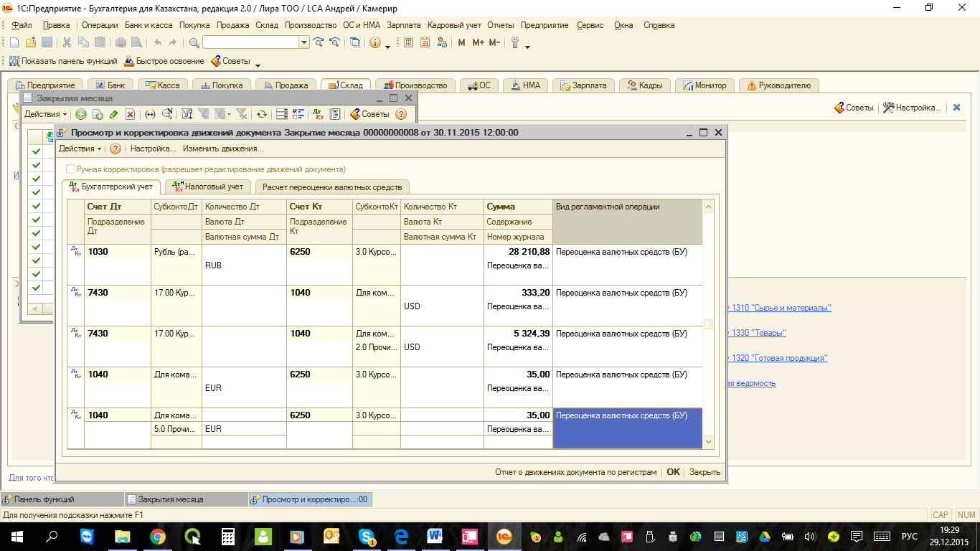Expand dropdown arrow after the wrench icon
Viewport: 980px width, 551px height.
pos(527,47)
